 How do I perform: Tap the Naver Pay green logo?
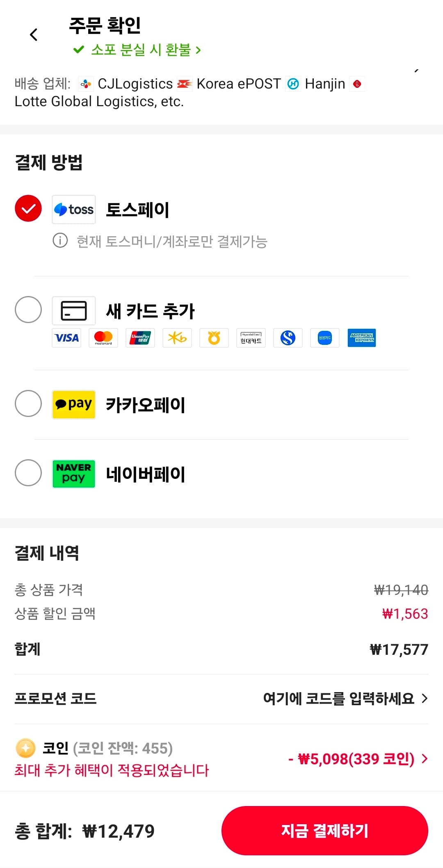click(x=74, y=474)
